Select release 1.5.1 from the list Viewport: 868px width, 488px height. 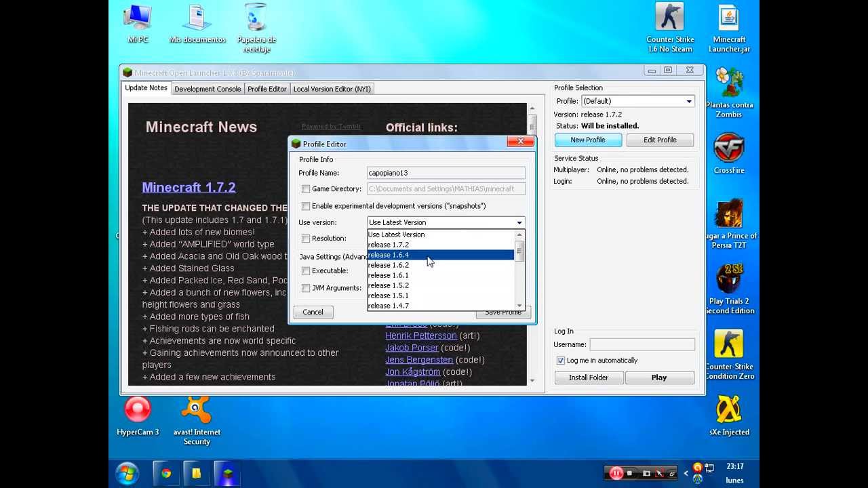441,296
